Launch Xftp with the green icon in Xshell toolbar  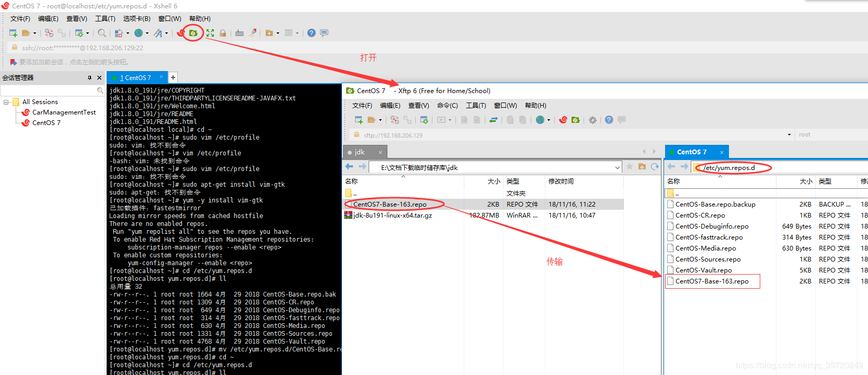[193, 33]
